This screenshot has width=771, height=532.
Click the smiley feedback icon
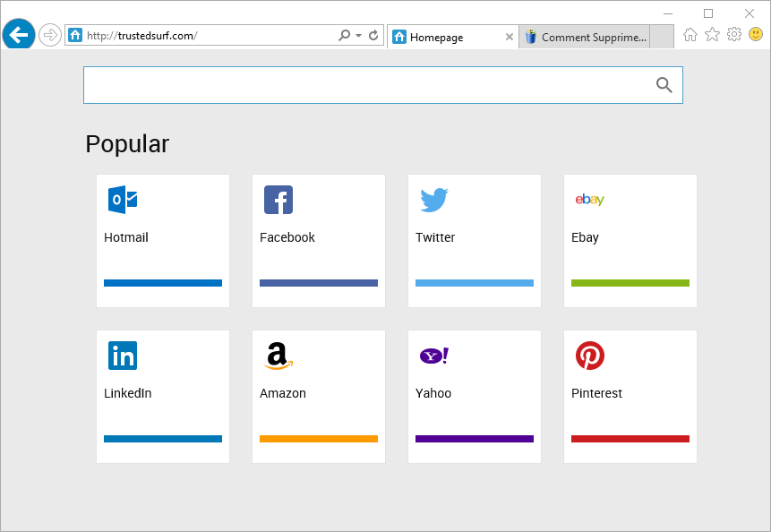(x=756, y=34)
